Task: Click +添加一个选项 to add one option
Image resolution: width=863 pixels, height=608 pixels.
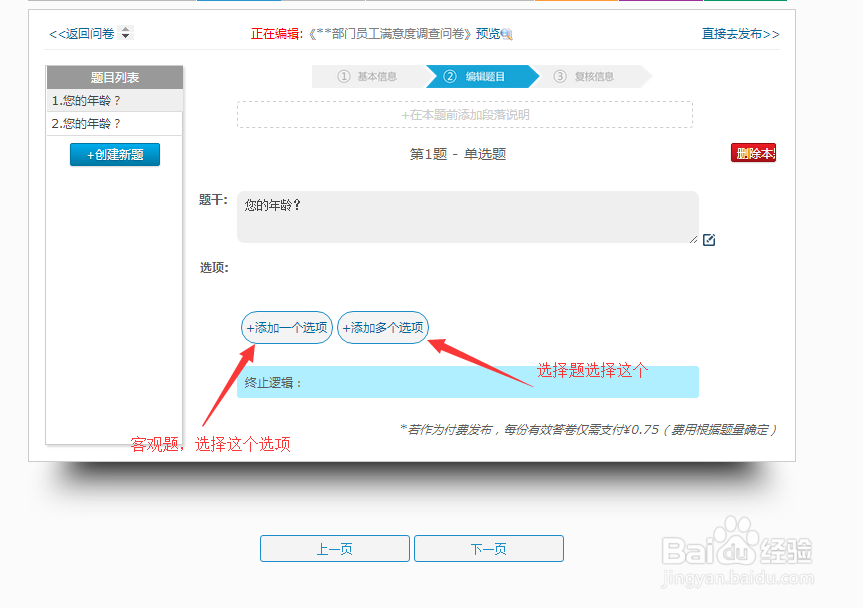Action: coord(286,327)
